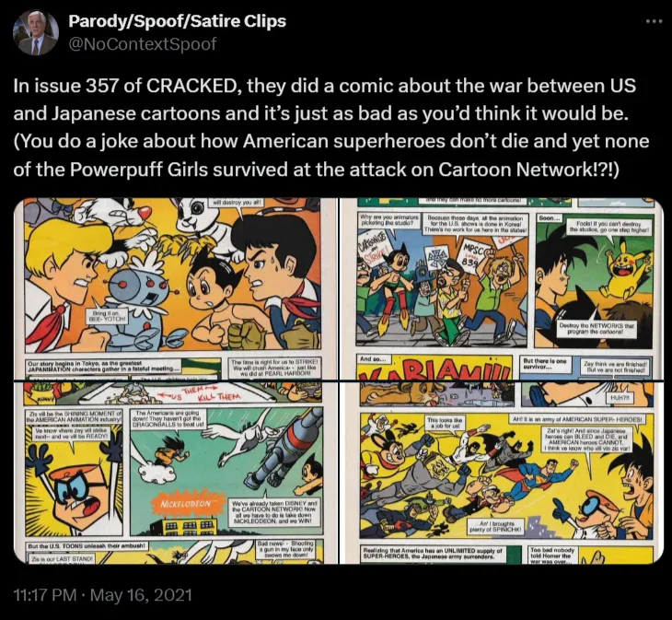Open the three-dot more options menu

pos(654,22)
